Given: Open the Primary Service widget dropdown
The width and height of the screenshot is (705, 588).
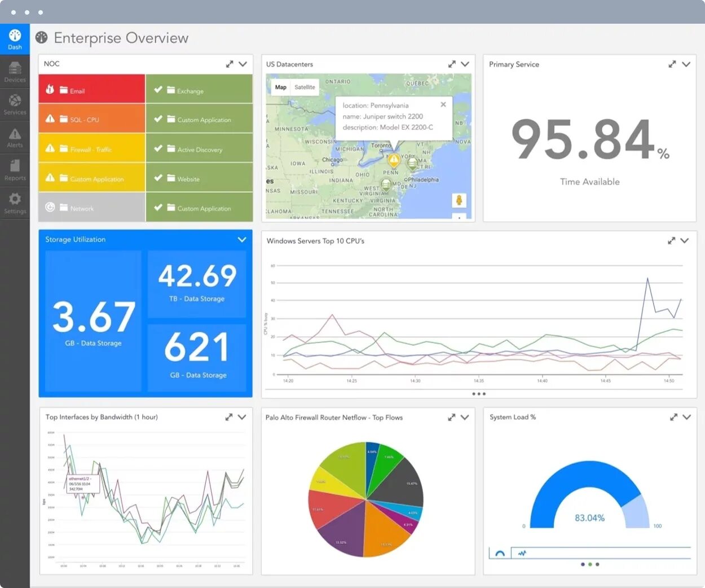Looking at the screenshot, I should pyautogui.click(x=686, y=64).
